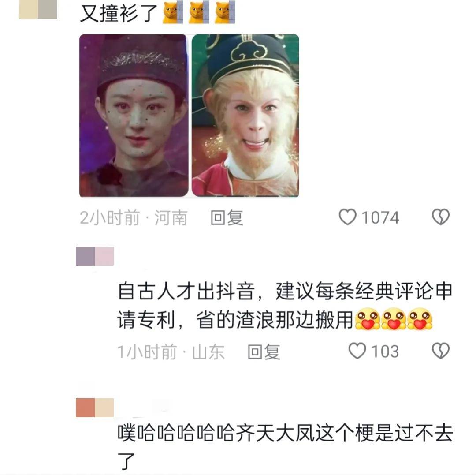Click the 2小时前 · 河南 timestamp
This screenshot has height=475, width=476.
click(x=133, y=217)
